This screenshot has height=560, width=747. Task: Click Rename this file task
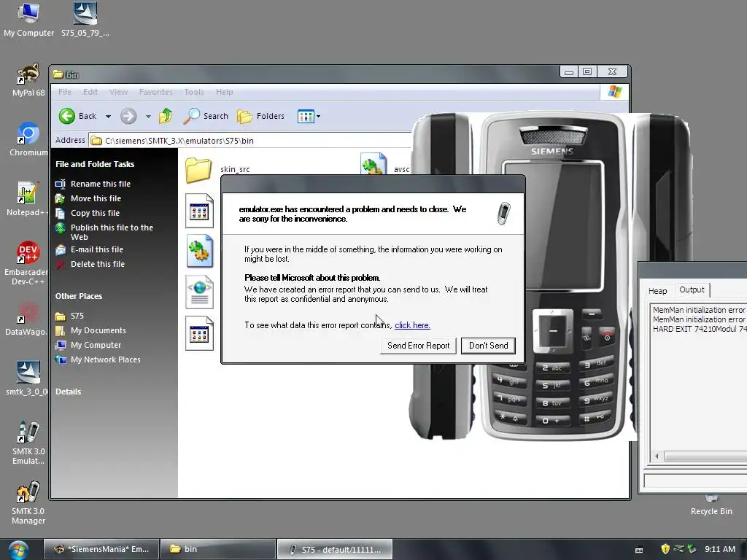pyautogui.click(x=101, y=184)
